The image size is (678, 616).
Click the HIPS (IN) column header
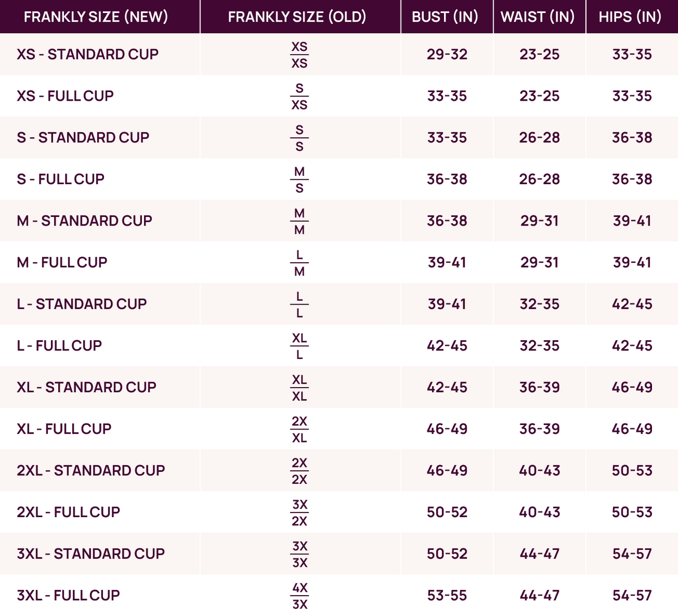630,17
